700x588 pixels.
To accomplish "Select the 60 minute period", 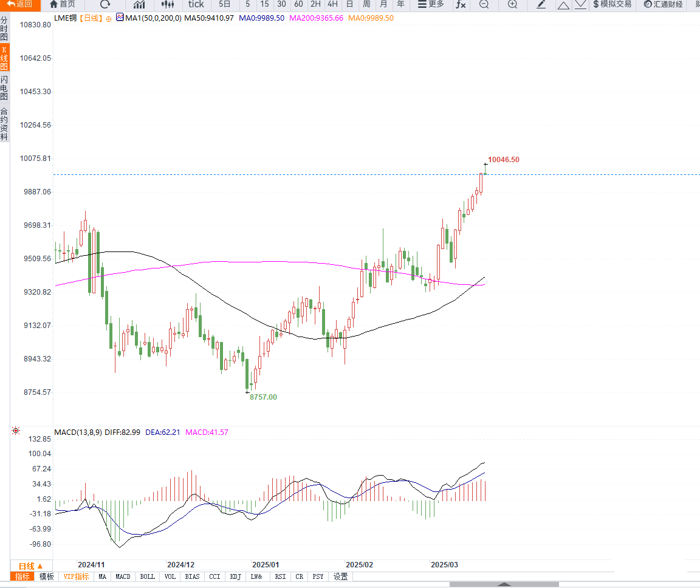I will click(x=298, y=4).
